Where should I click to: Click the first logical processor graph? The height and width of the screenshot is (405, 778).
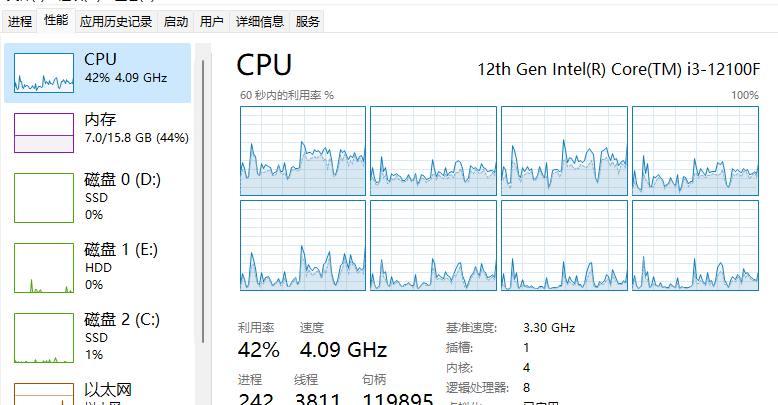coord(303,151)
